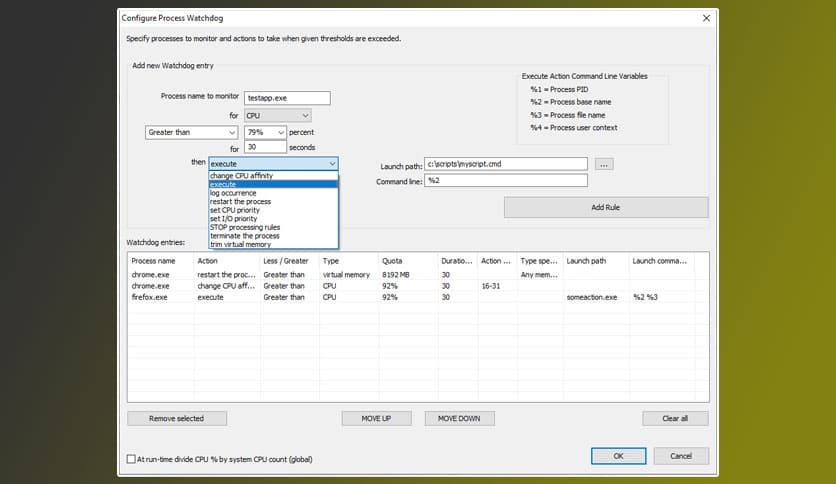Image resolution: width=836 pixels, height=484 pixels.
Task: Click the Cancel button
Action: pyautogui.click(x=681, y=456)
